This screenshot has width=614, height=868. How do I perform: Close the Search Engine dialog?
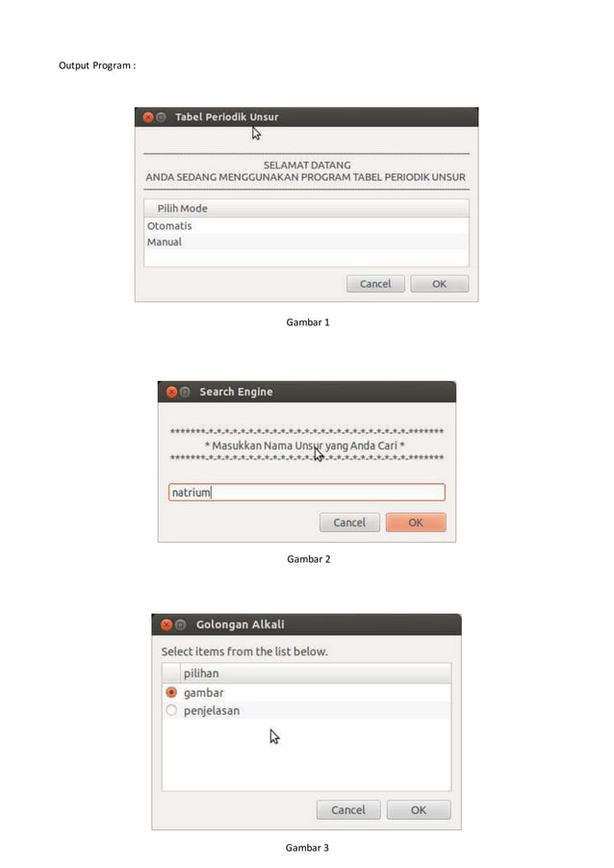tap(171, 392)
